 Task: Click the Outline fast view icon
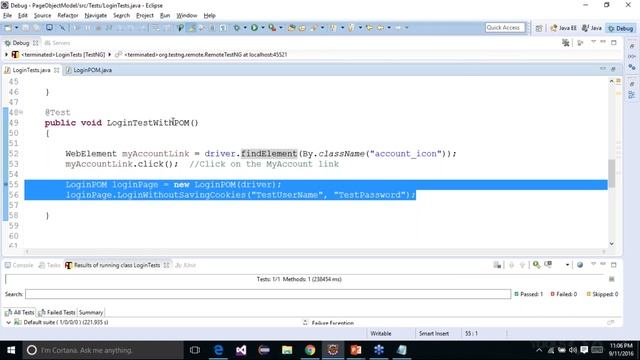pos(632,95)
